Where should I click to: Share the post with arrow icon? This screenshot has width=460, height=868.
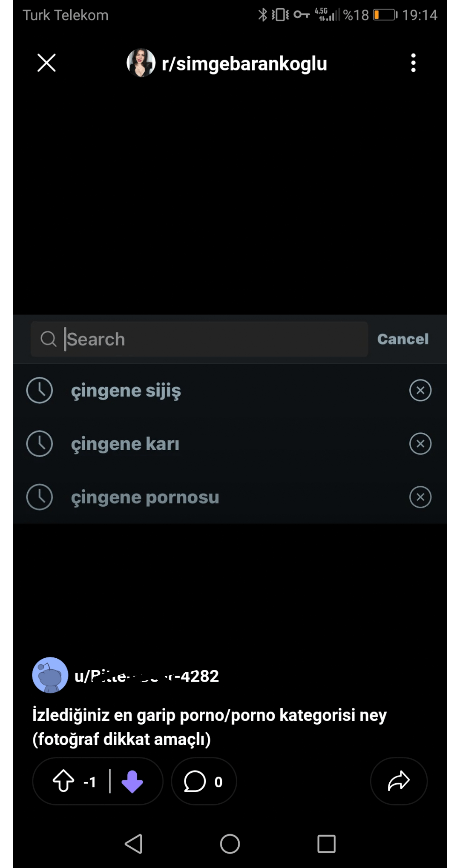point(399,781)
